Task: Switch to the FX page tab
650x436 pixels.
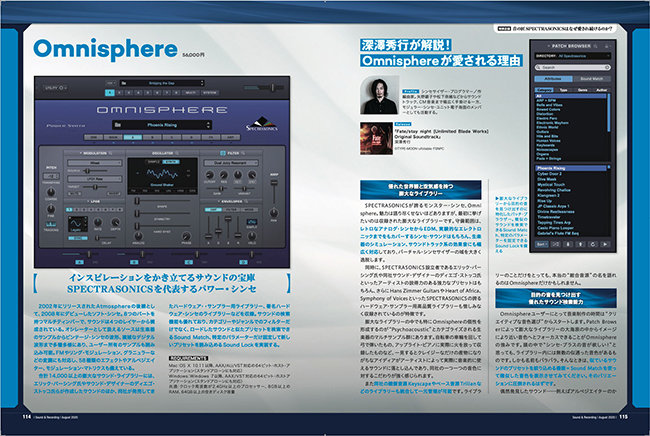Action: [x=211, y=137]
